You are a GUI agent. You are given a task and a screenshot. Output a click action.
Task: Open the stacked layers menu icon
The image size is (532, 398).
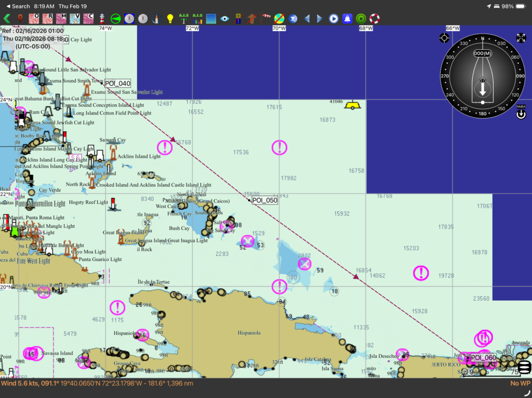(524, 367)
